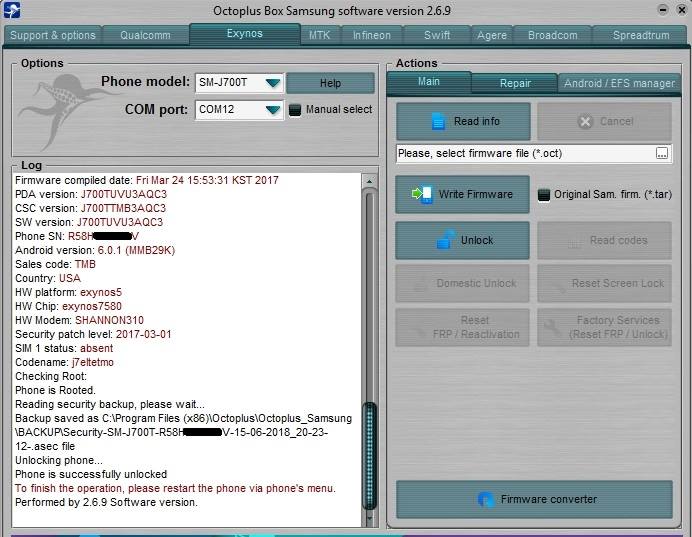This screenshot has height=537, width=692.
Task: Switch to the Qualcomm tab
Action: pos(145,35)
